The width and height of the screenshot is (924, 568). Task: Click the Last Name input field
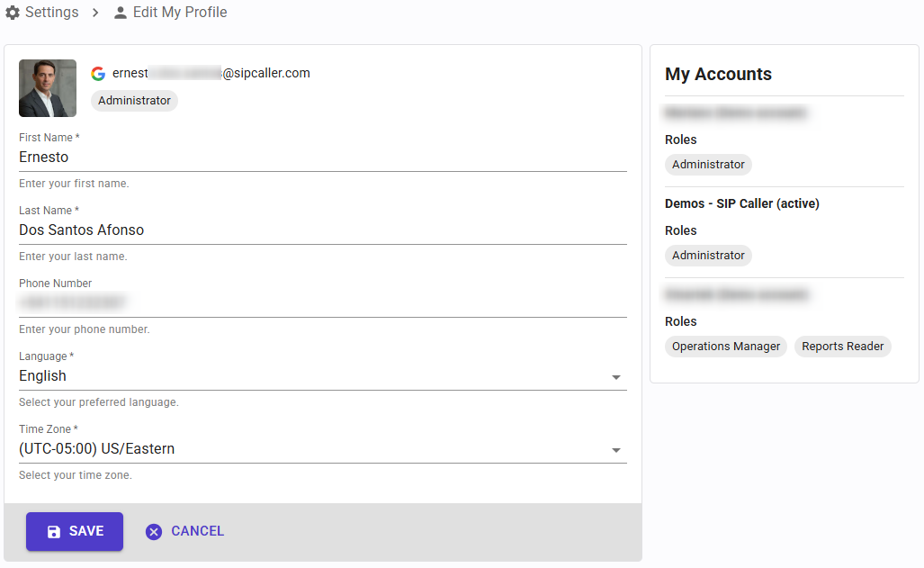tap(322, 230)
